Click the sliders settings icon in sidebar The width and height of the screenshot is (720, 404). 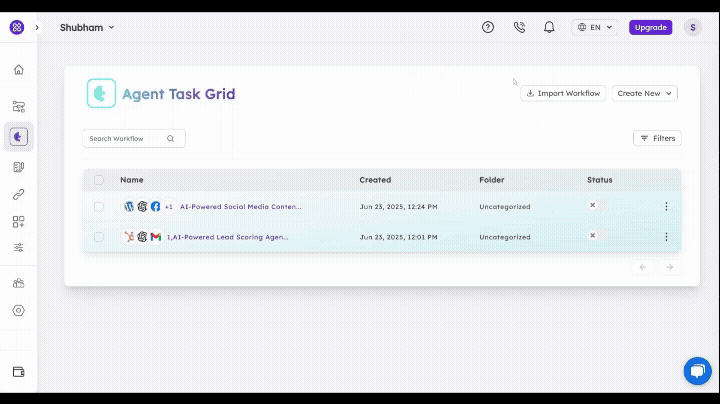(x=18, y=247)
